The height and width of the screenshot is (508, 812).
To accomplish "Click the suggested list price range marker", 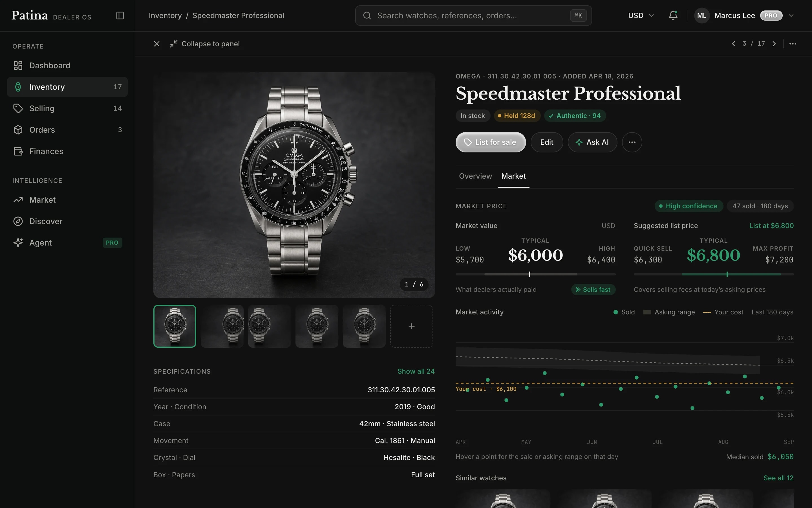I will [727, 275].
